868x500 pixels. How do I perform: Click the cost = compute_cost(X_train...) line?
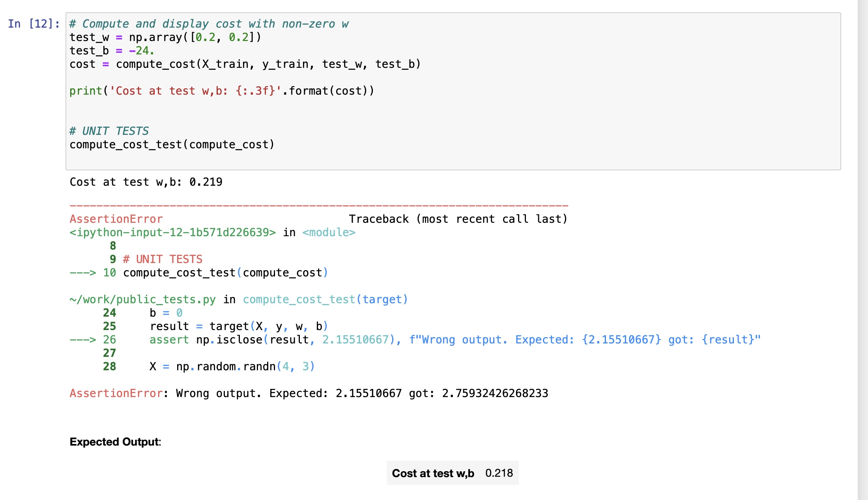click(245, 64)
